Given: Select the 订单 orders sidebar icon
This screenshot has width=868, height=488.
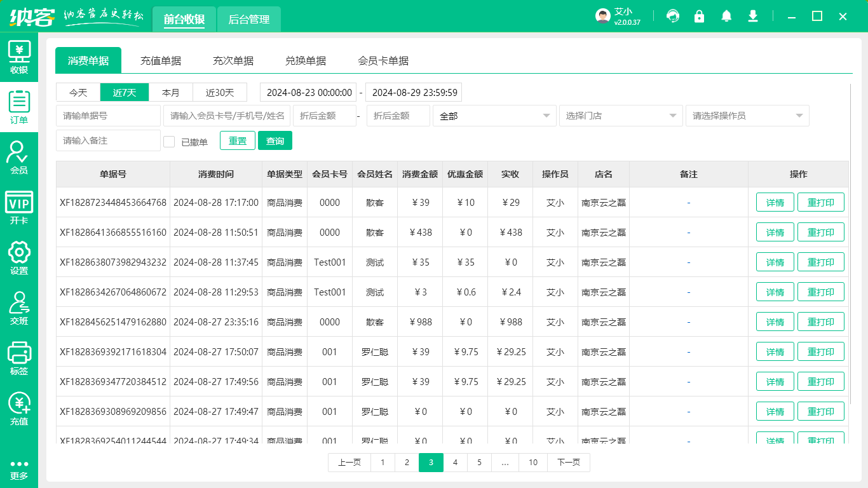Looking at the screenshot, I should (19, 107).
